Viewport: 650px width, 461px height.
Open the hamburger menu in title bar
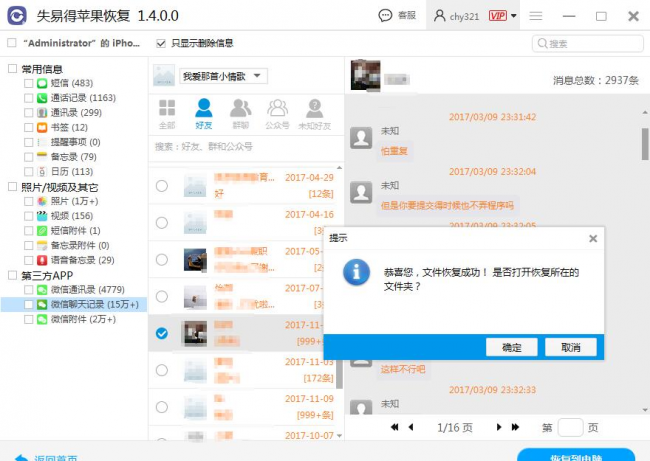[536, 16]
